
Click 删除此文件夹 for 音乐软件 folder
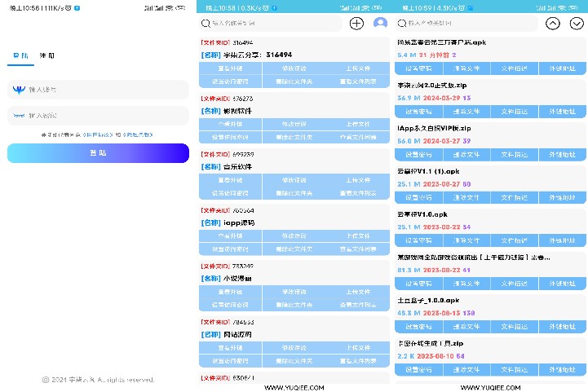coord(294,193)
